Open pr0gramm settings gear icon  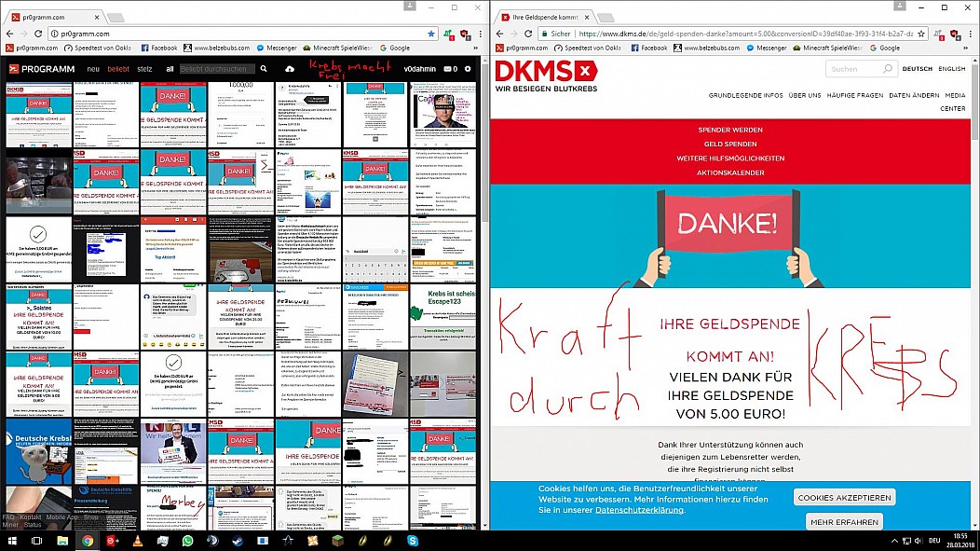(x=468, y=69)
